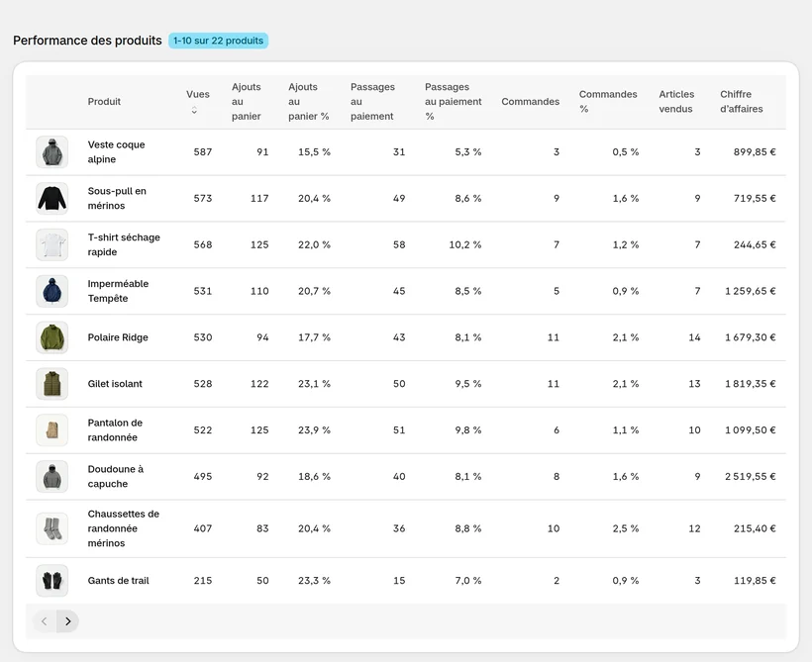The width and height of the screenshot is (812, 662).
Task: Select 'Veste coque alpine' product name
Action: [x=116, y=152]
